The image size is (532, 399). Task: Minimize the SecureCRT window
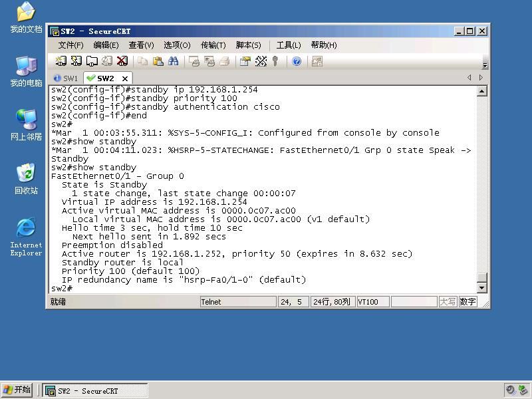click(x=459, y=31)
